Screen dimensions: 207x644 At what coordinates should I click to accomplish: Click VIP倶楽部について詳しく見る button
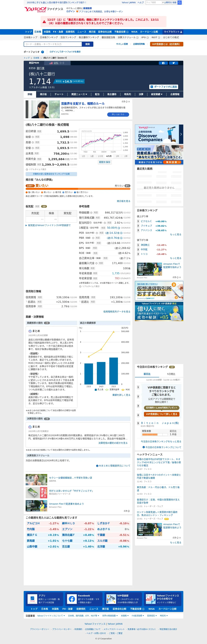coord(162,414)
